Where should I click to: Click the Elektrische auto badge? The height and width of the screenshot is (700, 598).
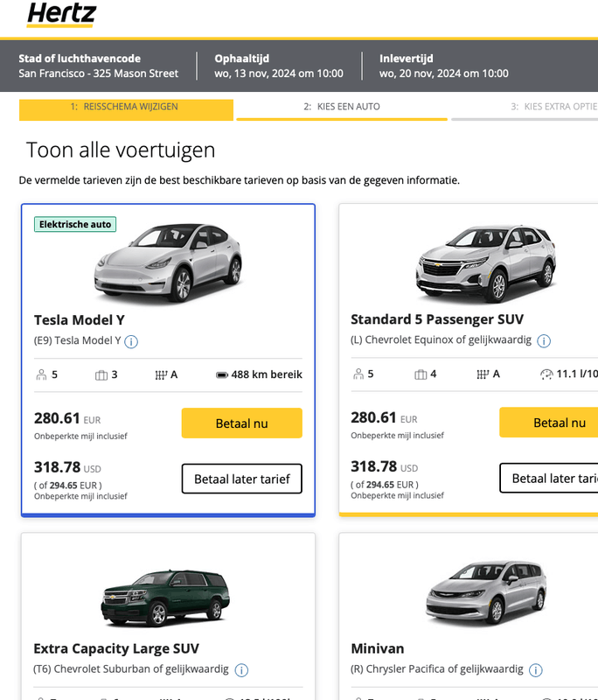pyautogui.click(x=75, y=224)
